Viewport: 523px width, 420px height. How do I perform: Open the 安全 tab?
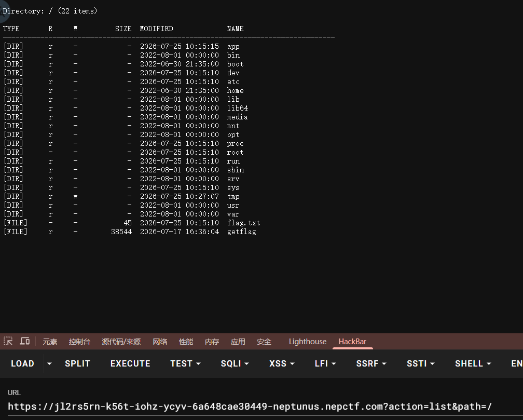tap(264, 342)
